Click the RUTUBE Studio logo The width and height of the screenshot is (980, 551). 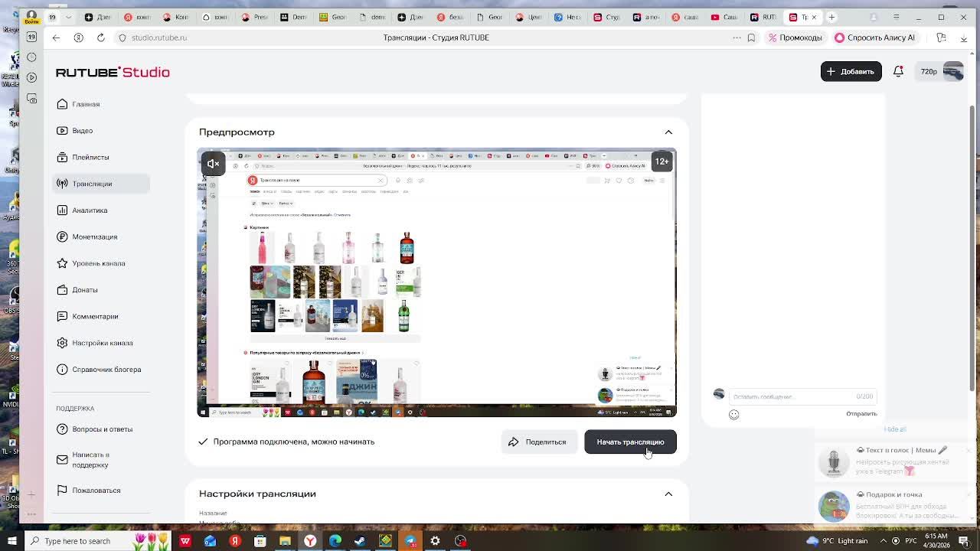click(x=113, y=72)
